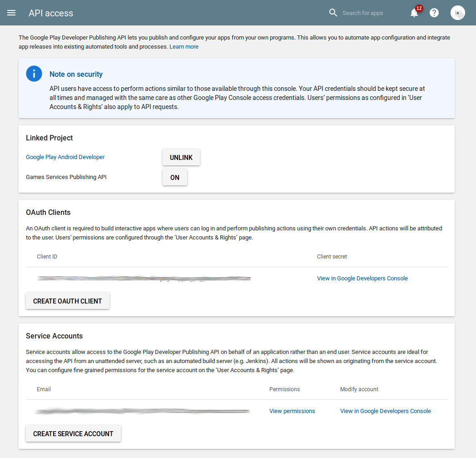
Task: Open the help question mark icon
Action: point(434,13)
